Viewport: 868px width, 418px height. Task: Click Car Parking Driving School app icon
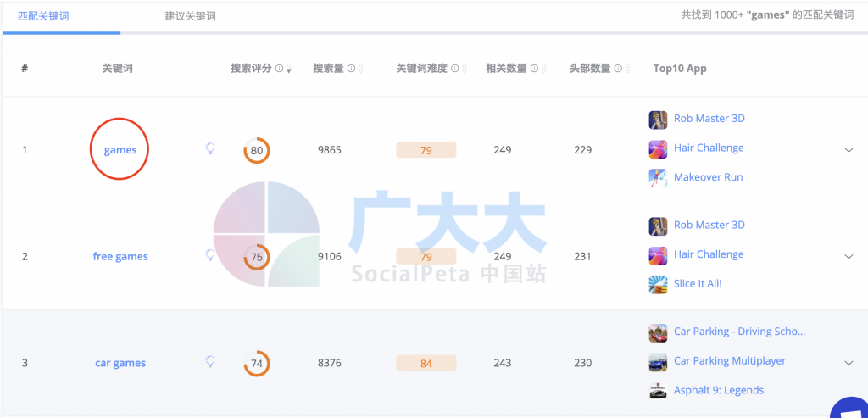[x=658, y=332]
